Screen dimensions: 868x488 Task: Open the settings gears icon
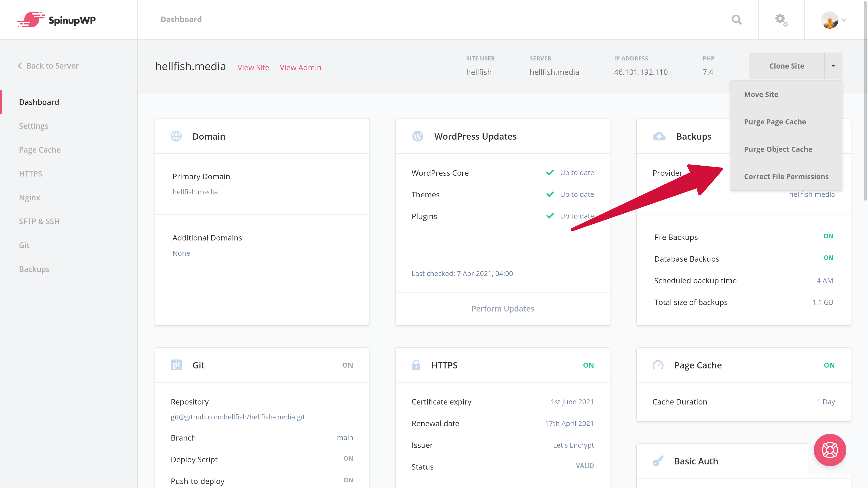pyautogui.click(x=781, y=20)
